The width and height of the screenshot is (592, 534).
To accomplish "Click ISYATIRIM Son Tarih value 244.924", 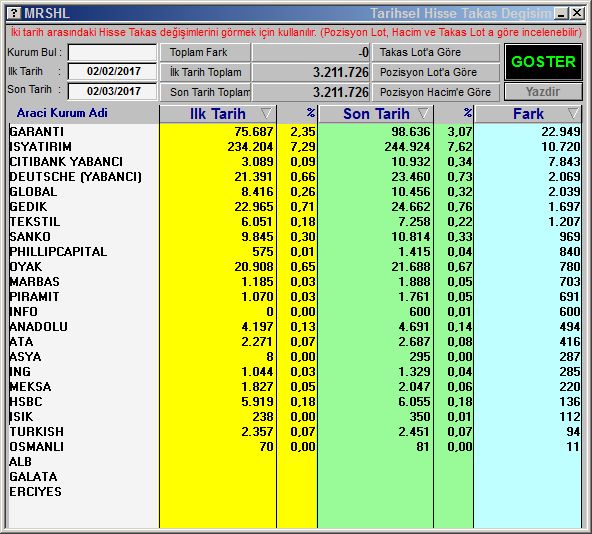I will click(x=407, y=147).
